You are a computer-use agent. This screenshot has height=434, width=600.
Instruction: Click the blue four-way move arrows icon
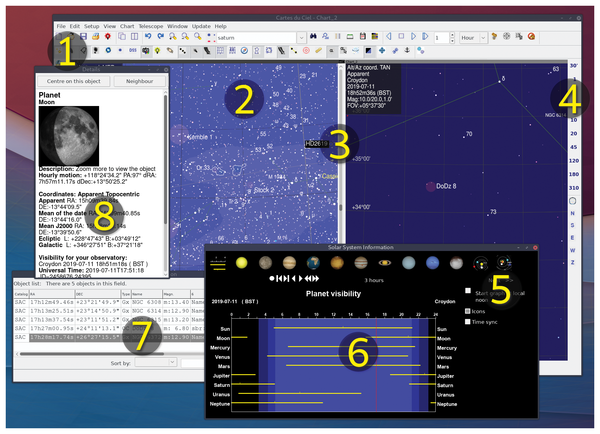tap(382, 51)
